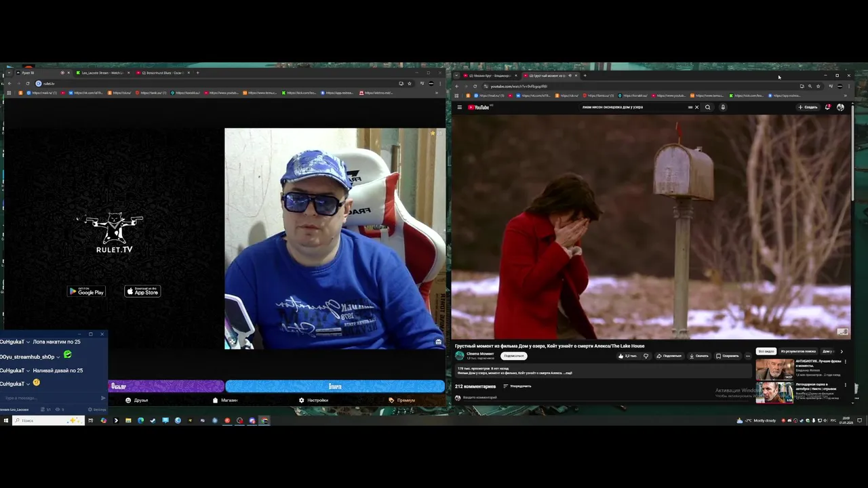
Task: Expand video description with ...ещё
Action: click(x=568, y=373)
